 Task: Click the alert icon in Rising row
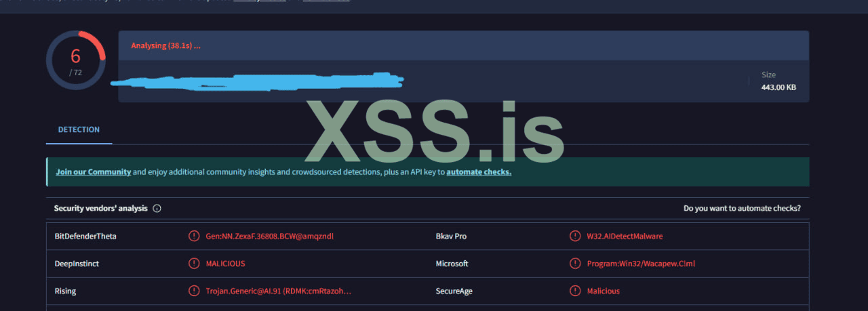[194, 291]
